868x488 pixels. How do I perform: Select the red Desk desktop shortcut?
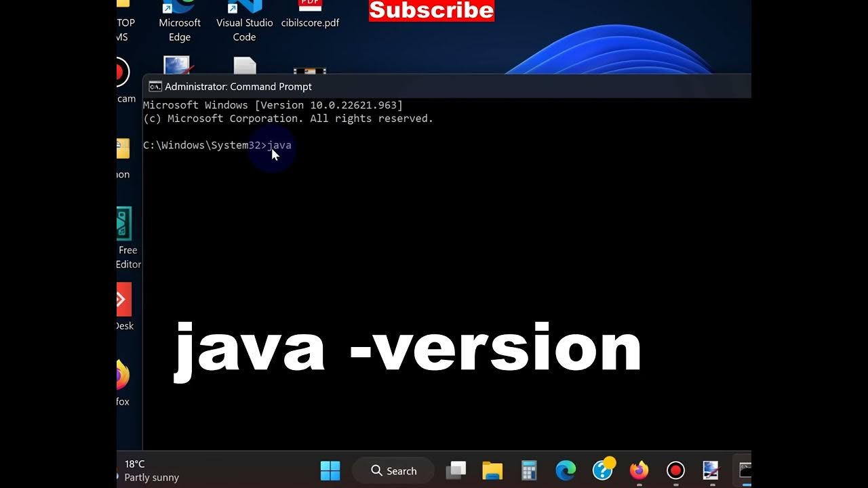coord(125,307)
